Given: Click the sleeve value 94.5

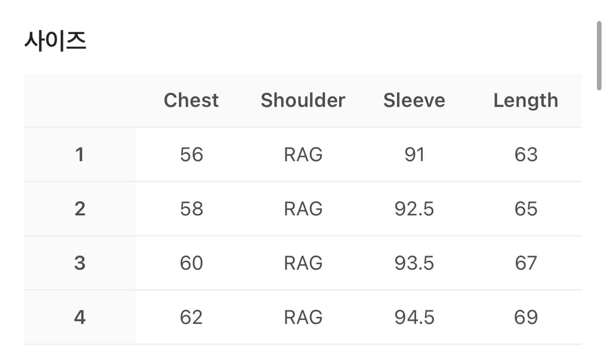Looking at the screenshot, I should 414,317.
